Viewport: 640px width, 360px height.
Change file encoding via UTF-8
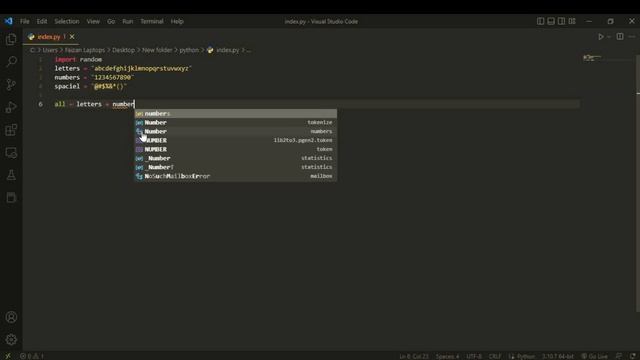[473, 356]
